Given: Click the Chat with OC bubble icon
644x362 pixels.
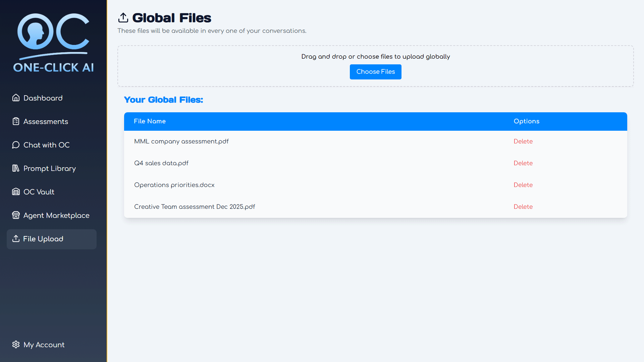Looking at the screenshot, I should pyautogui.click(x=16, y=145).
